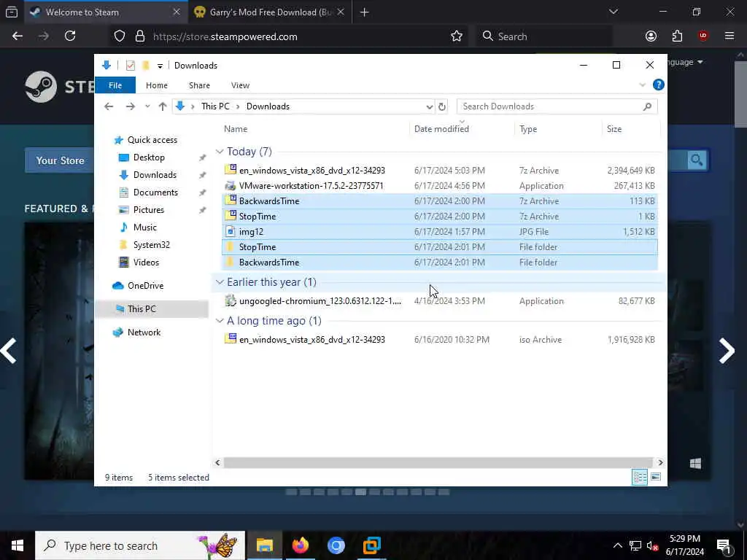This screenshot has height=560, width=747.
Task: Switch to Garry's Mod Free Download tab
Action: [270, 12]
